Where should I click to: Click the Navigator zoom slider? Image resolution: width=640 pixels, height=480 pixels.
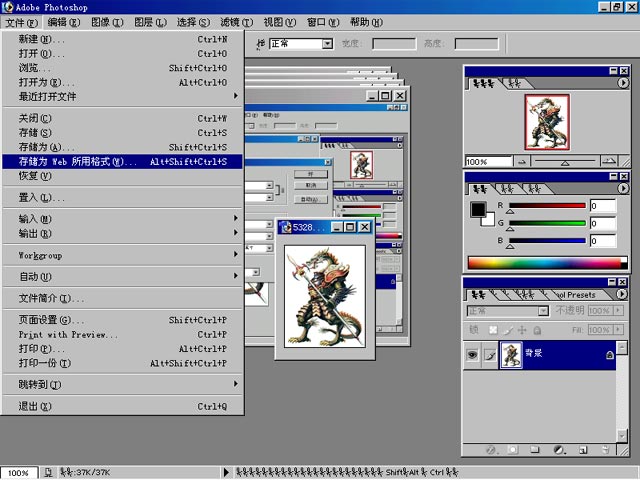(x=565, y=162)
